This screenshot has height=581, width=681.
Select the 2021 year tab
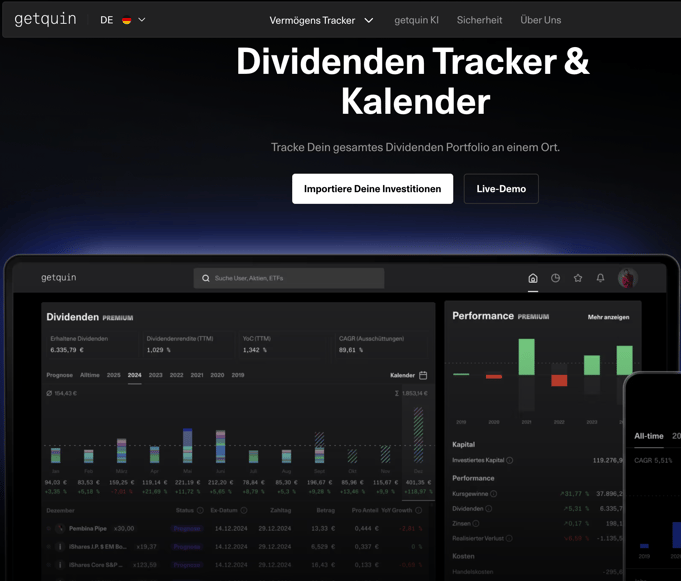(197, 375)
